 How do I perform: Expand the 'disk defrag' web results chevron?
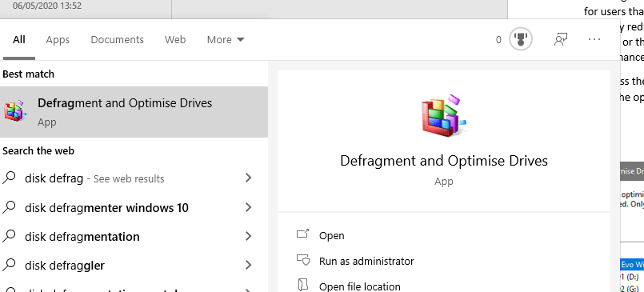pyautogui.click(x=248, y=178)
